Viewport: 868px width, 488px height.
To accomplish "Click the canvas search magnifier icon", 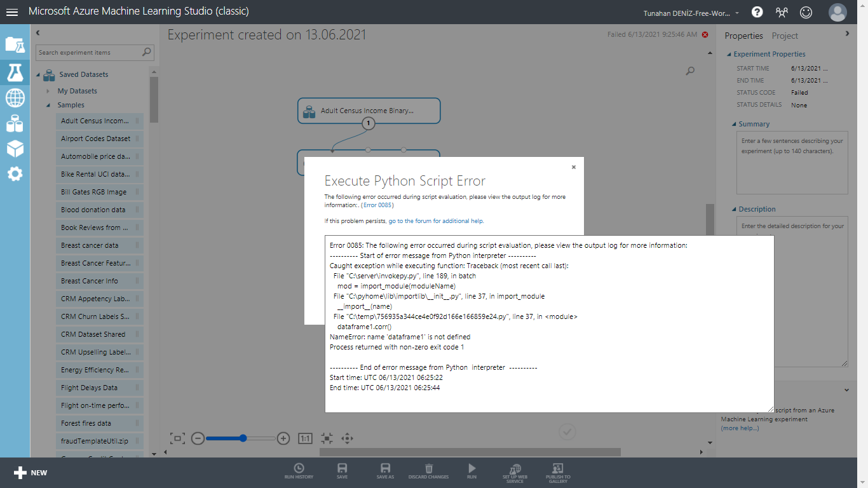I will pyautogui.click(x=690, y=71).
